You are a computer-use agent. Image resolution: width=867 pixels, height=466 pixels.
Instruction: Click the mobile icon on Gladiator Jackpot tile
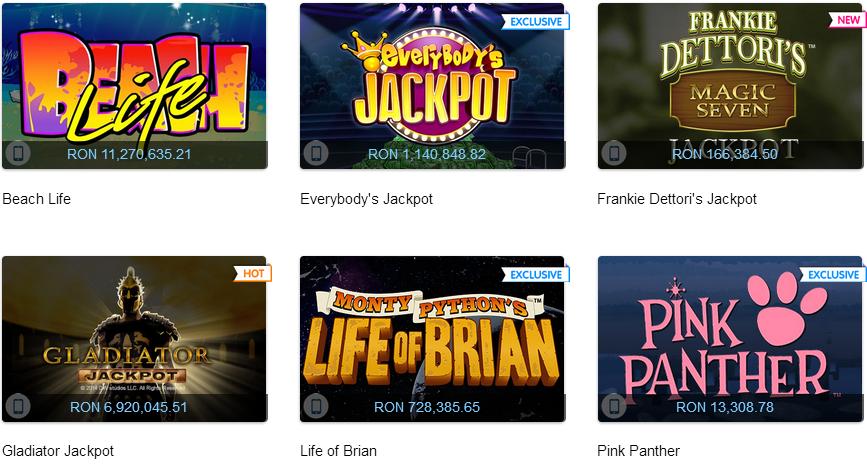click(18, 406)
